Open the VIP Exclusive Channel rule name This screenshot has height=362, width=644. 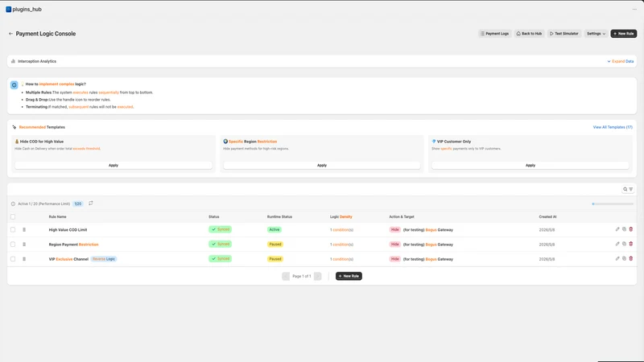click(x=68, y=259)
